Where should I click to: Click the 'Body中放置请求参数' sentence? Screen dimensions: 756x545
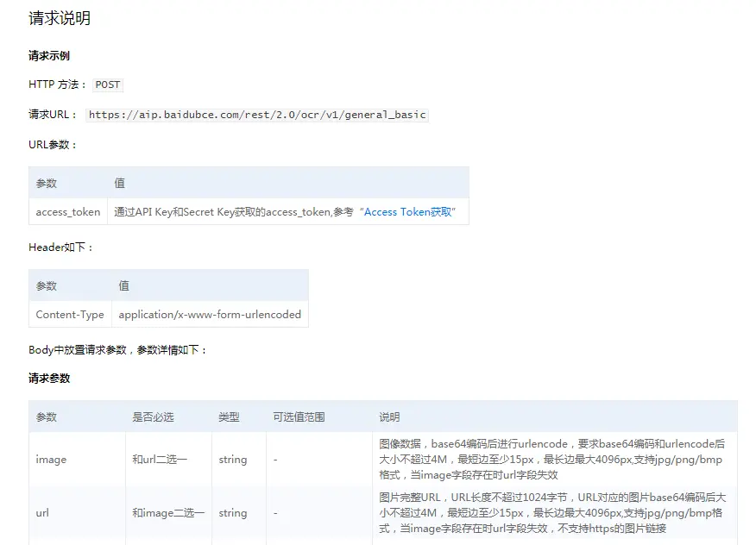(118, 350)
